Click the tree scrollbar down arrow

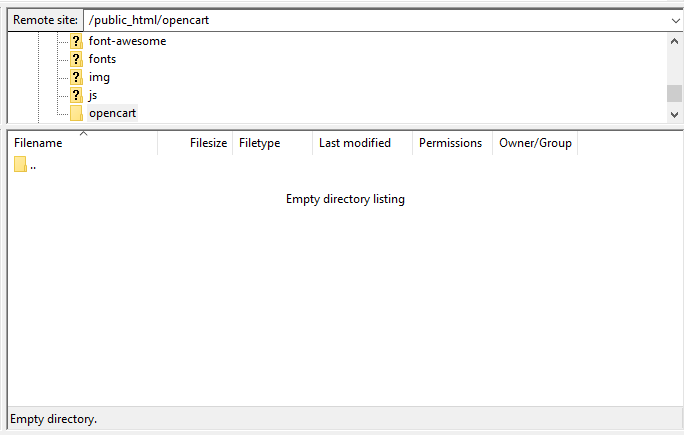[674, 115]
